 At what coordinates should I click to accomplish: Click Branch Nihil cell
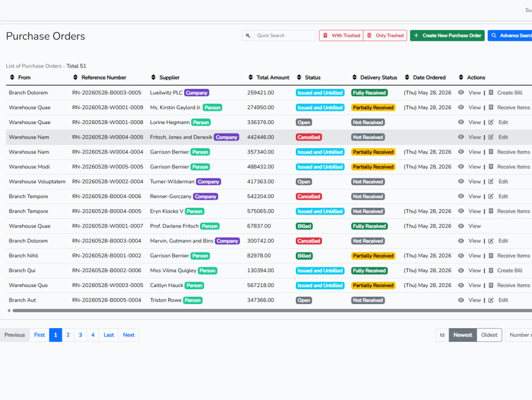pyautogui.click(x=23, y=256)
